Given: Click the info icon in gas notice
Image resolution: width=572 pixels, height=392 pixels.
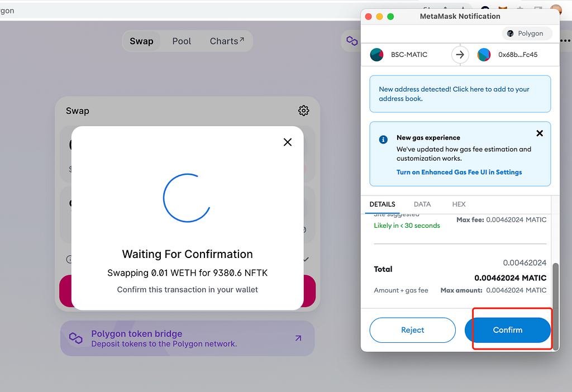Looking at the screenshot, I should (383, 139).
